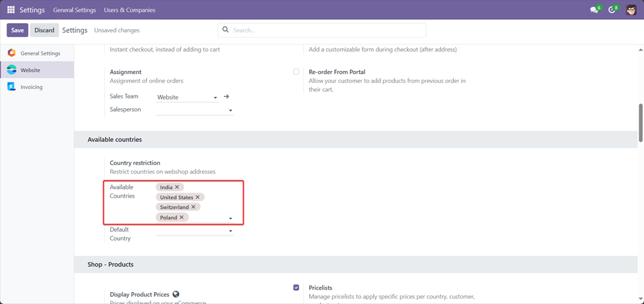Viewport: 644px width, 304px height.
Task: Expand the Sales Team dropdown
Action: coord(215,98)
